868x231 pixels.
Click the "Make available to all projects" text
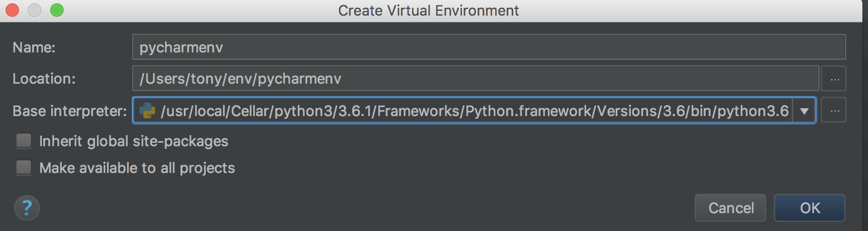click(x=137, y=168)
